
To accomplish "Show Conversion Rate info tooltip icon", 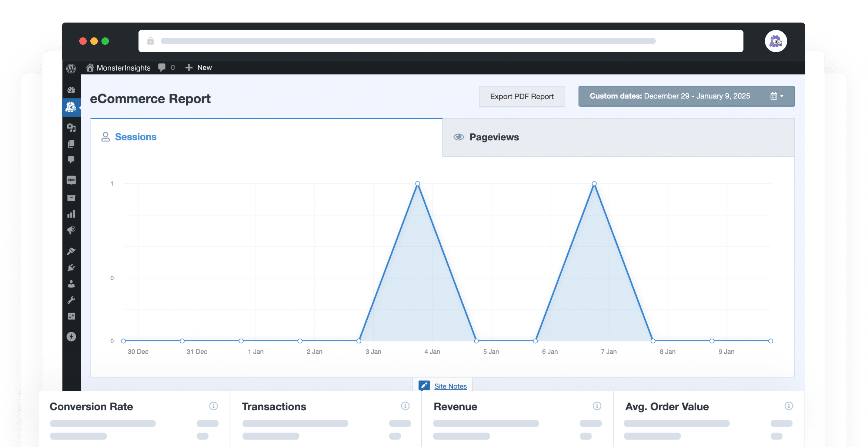I will point(213,406).
